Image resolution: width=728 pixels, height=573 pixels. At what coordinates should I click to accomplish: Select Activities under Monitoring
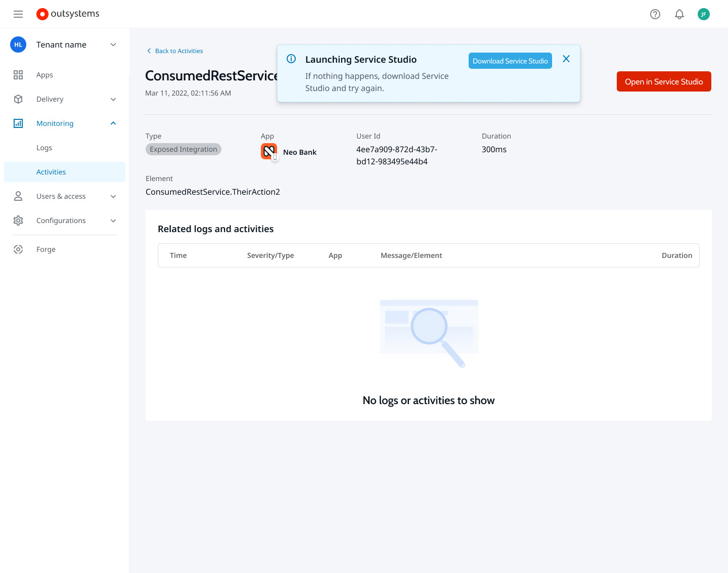65,172
